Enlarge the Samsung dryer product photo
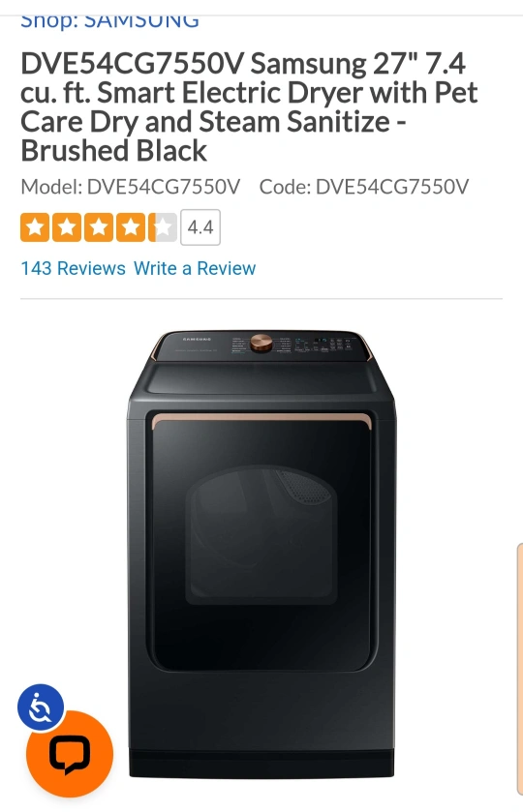Image resolution: width=523 pixels, height=812 pixels. [x=261, y=555]
